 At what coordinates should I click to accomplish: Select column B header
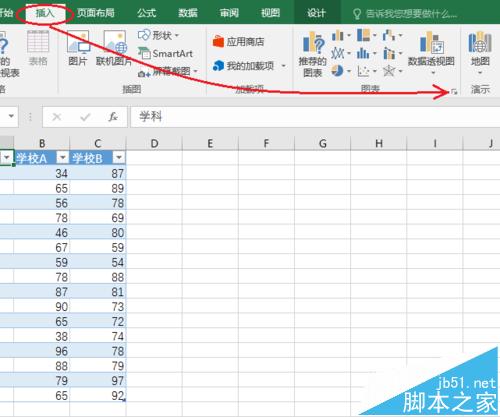pos(42,143)
